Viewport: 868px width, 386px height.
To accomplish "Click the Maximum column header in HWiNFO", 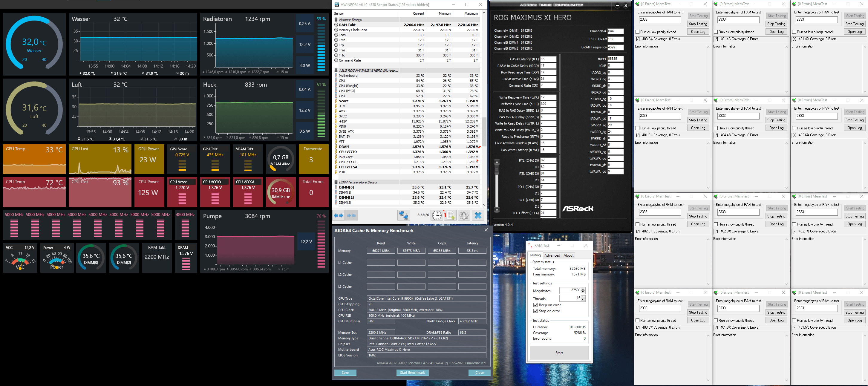I will click(x=466, y=13).
